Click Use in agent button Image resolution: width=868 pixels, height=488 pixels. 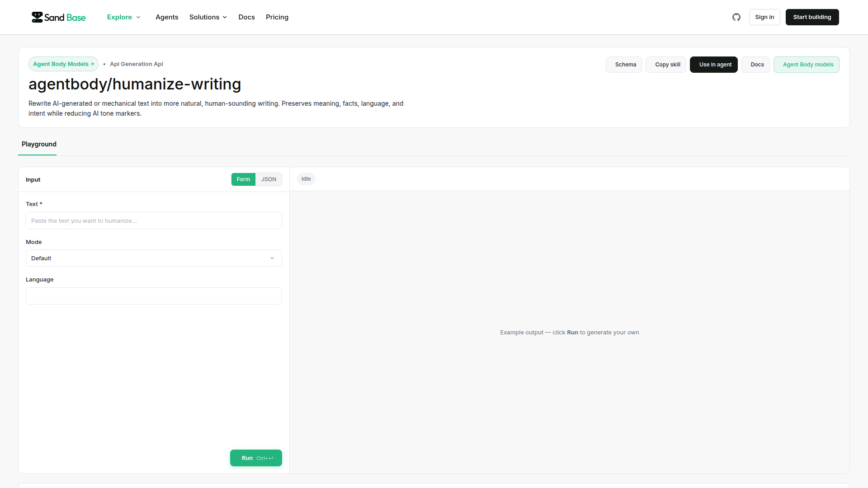tap(714, 65)
